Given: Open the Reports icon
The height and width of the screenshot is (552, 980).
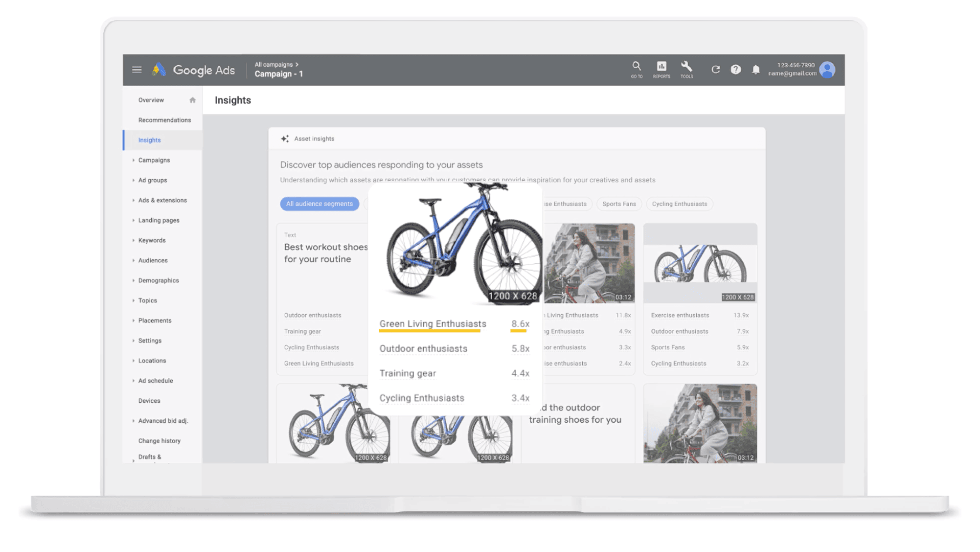Looking at the screenshot, I should tap(662, 70).
